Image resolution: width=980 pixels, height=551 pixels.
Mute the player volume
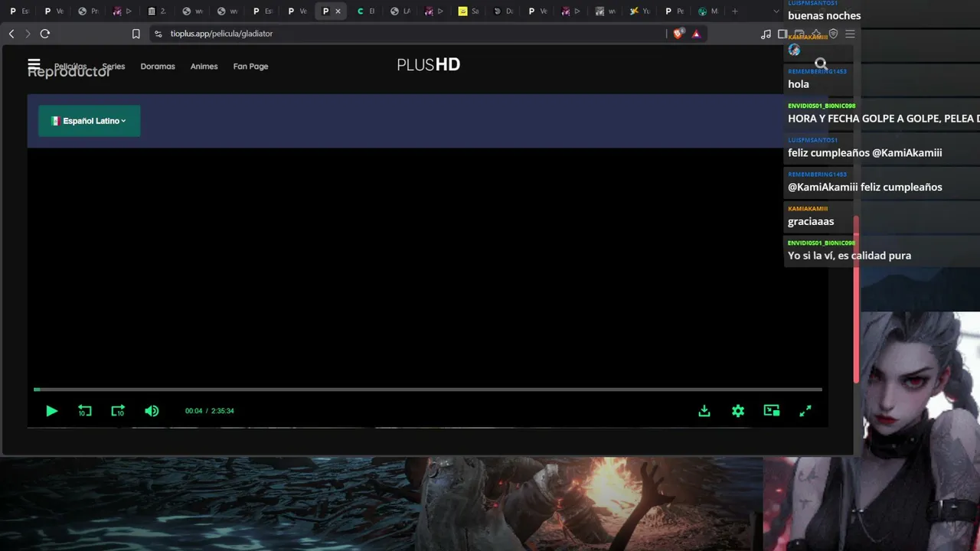click(152, 411)
